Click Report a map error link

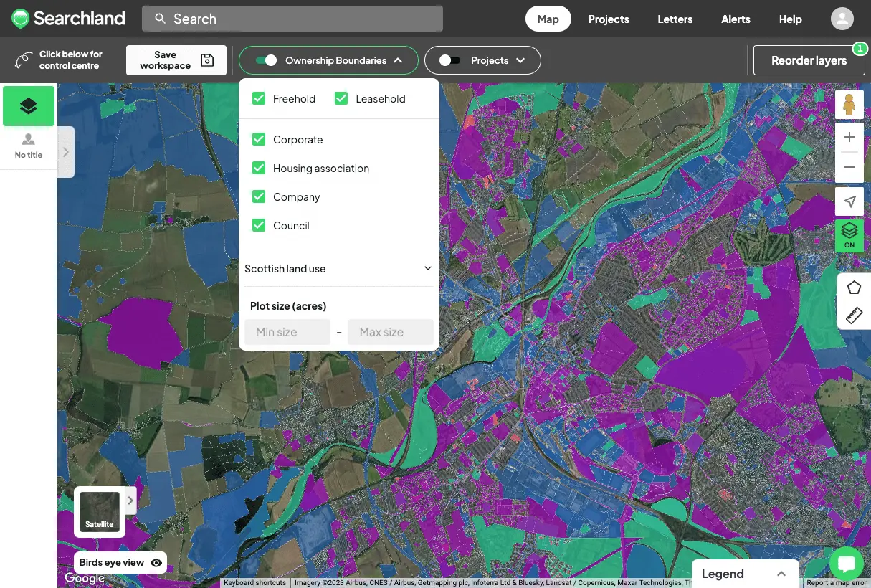tap(837, 583)
